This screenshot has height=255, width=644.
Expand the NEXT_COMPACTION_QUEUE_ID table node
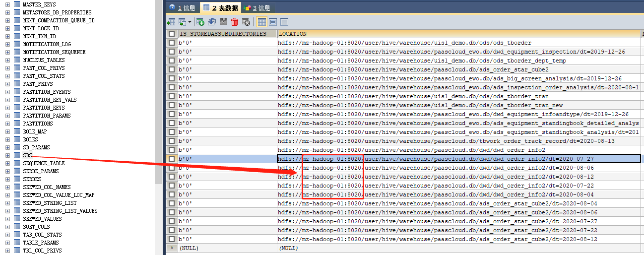point(7,20)
